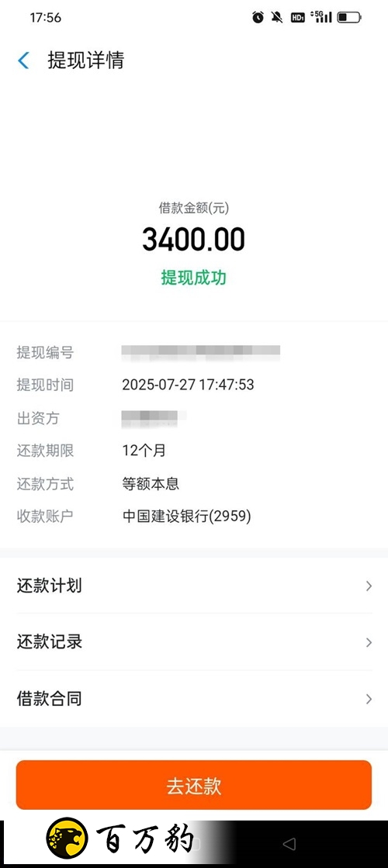Tap the blurred 提现编号 value
Image resolution: width=388 pixels, height=868 pixels.
point(201,351)
